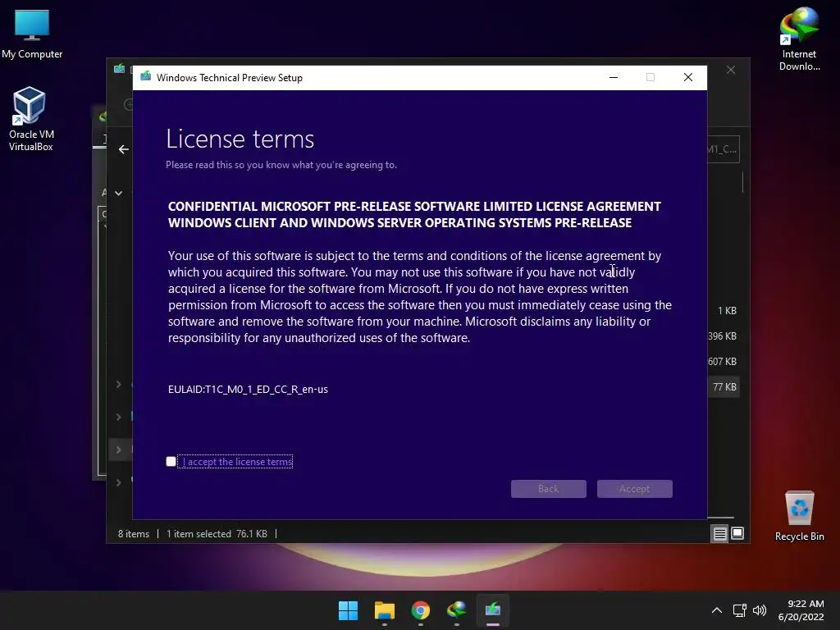This screenshot has width=840, height=630.
Task: Open the Recycle Bin desktop icon
Action: point(799,517)
